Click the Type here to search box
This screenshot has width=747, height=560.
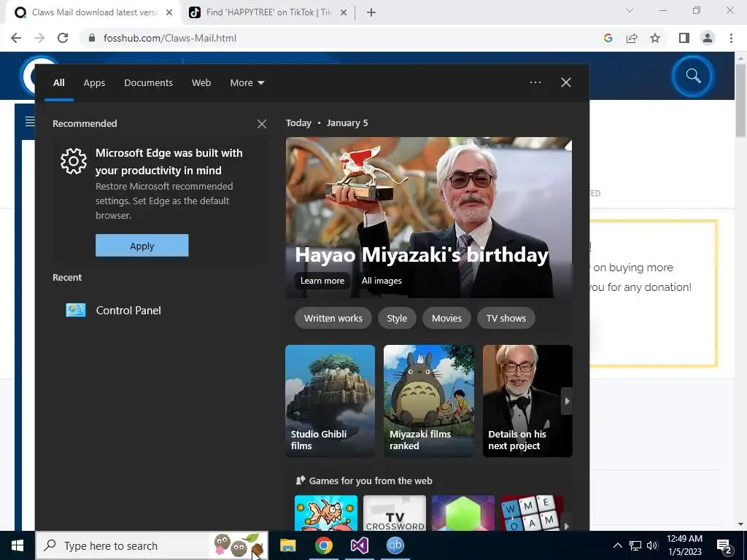tap(152, 545)
